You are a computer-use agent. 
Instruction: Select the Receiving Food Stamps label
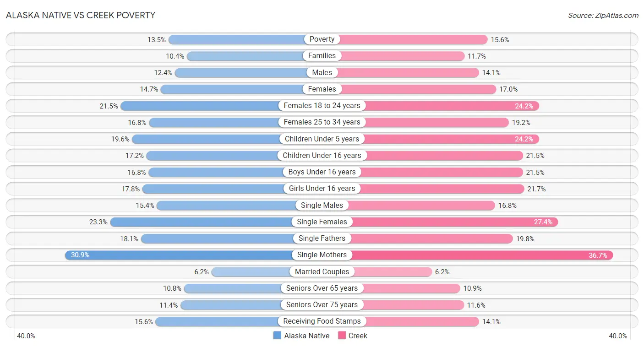pos(322,321)
